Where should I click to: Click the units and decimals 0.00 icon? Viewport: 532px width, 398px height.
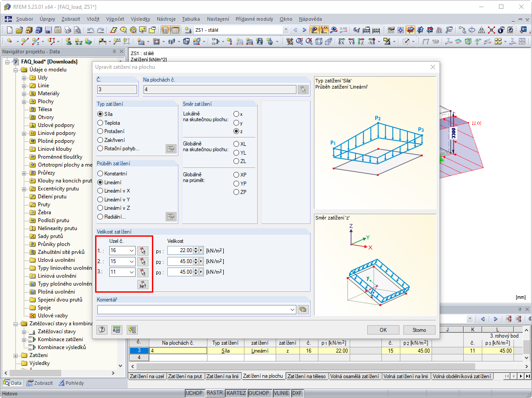(117, 329)
